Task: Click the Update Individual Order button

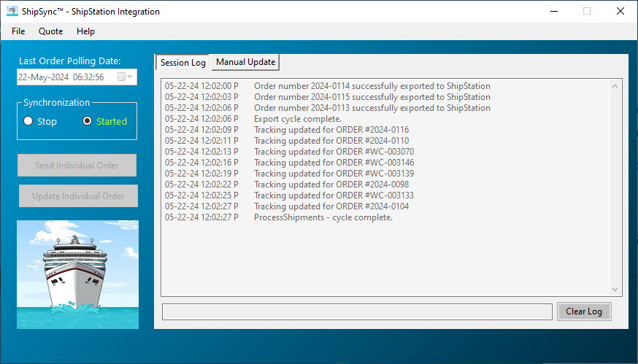Action: [78, 196]
